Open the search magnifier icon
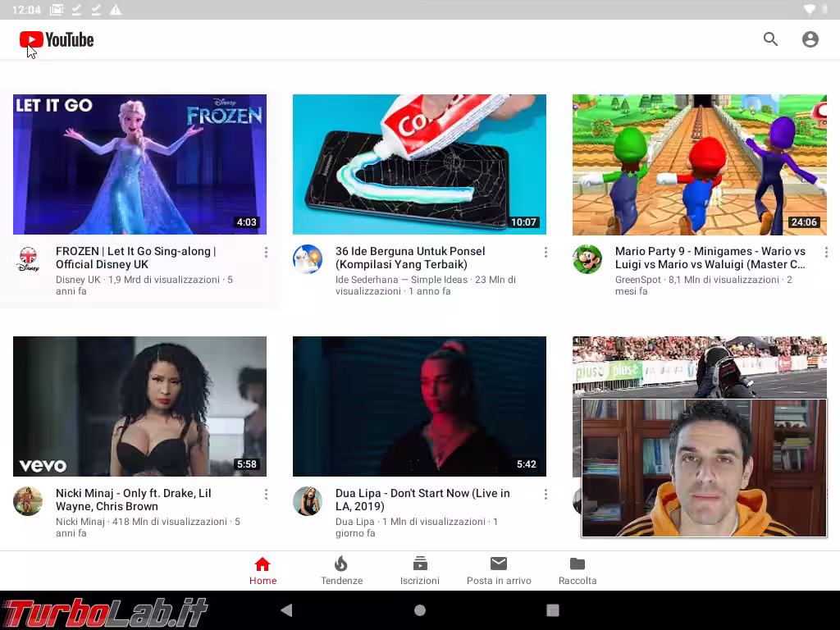Image resolution: width=840 pixels, height=630 pixels. [x=770, y=39]
